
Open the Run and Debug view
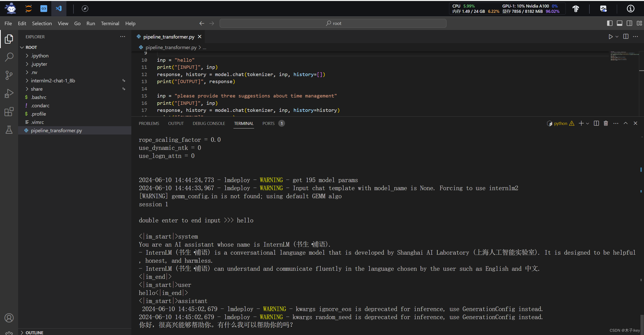click(x=9, y=93)
